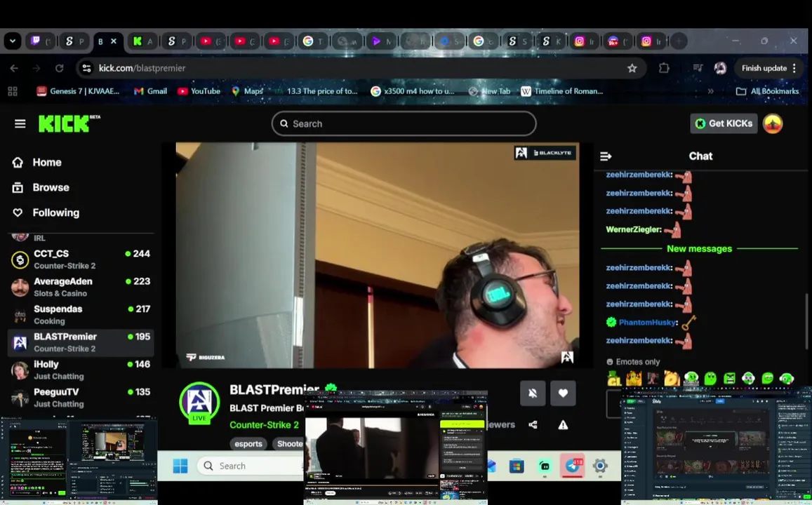The width and height of the screenshot is (812, 505).
Task: Open the gear settings app in taskbar
Action: (599, 466)
